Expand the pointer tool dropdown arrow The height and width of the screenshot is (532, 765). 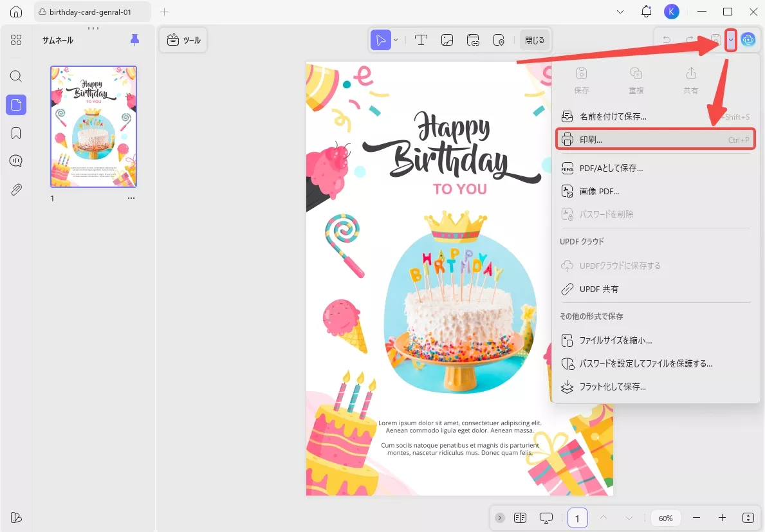click(x=396, y=40)
